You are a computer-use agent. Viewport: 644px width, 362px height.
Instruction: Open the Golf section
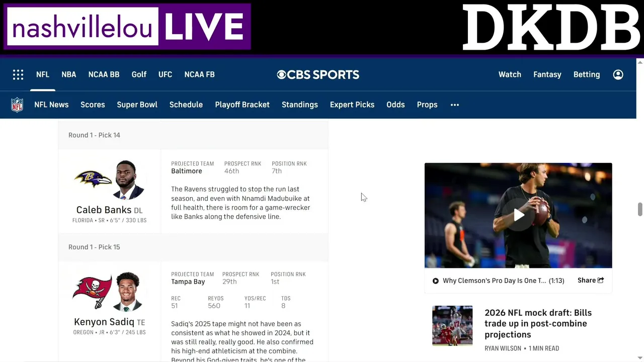pyautogui.click(x=139, y=74)
